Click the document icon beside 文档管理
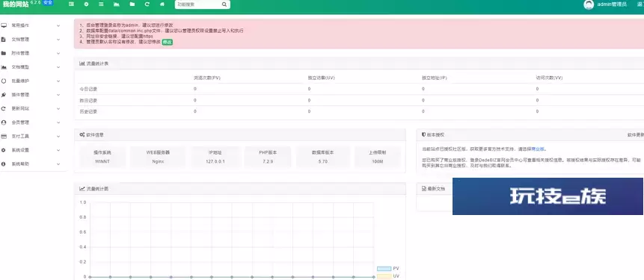This screenshot has height=280, width=644. 4,40
